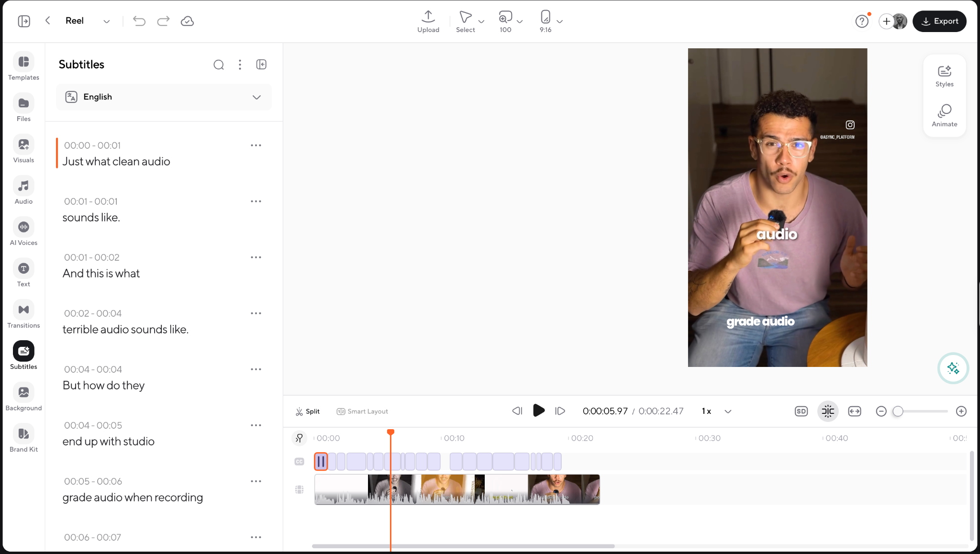980x554 pixels.
Task: Click the timeline horizontal scrollbar
Action: (x=463, y=546)
